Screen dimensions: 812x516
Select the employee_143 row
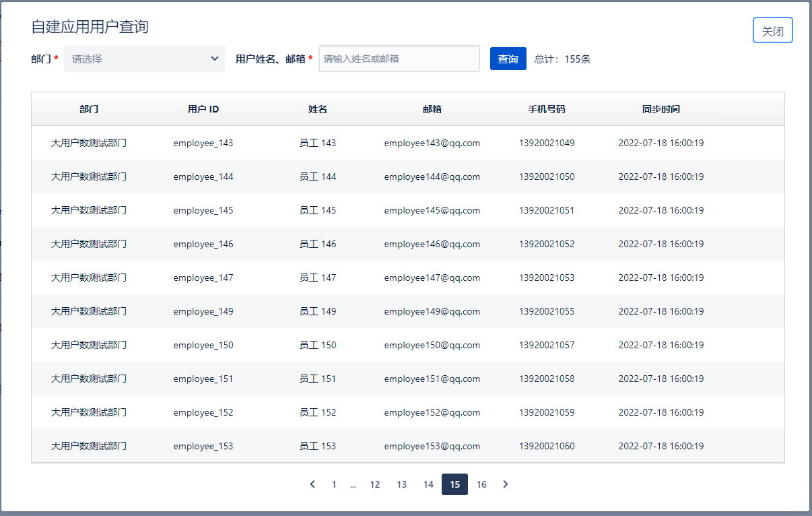pos(203,143)
